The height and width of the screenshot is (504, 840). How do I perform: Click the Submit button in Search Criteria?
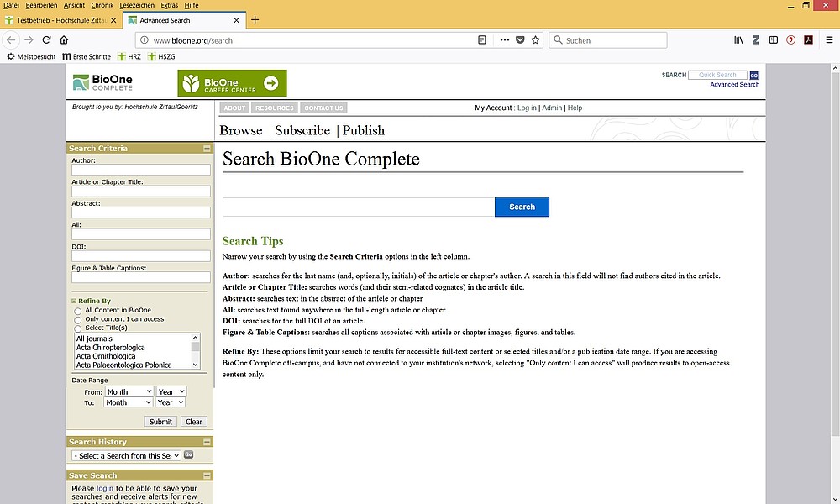tap(160, 422)
